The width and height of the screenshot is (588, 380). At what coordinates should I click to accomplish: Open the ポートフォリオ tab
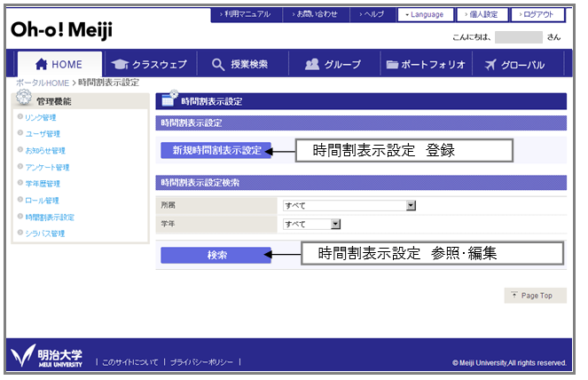426,64
